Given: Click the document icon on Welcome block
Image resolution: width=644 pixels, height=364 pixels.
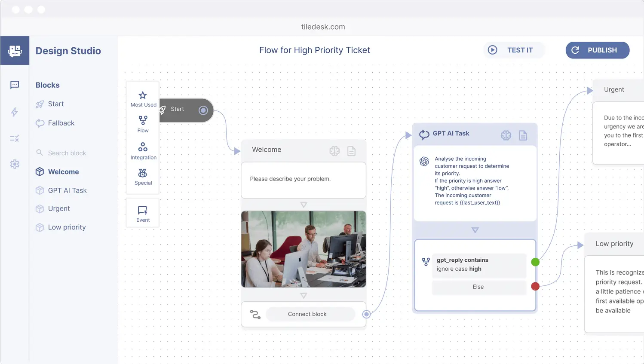Looking at the screenshot, I should [351, 151].
